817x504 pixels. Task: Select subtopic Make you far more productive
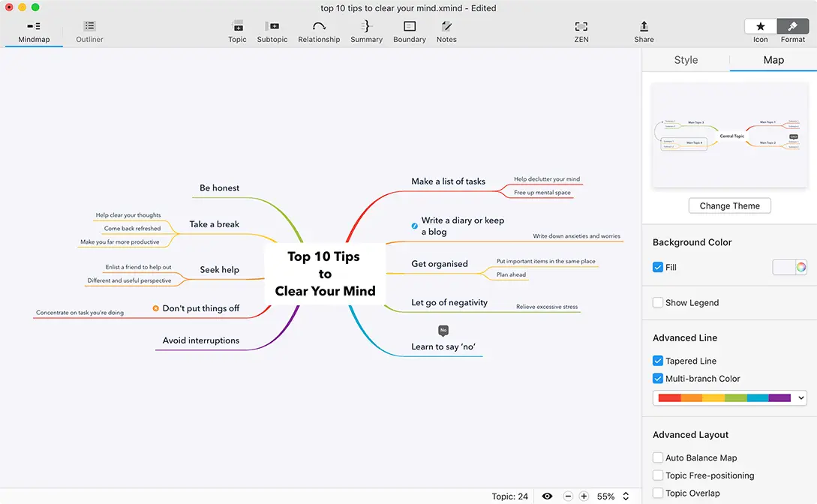pyautogui.click(x=120, y=242)
